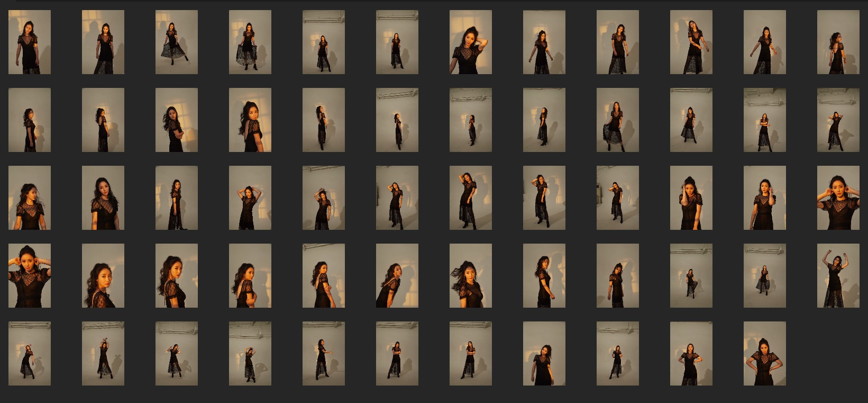Open bottom-row photo with one arm extended sideways

point(324,353)
